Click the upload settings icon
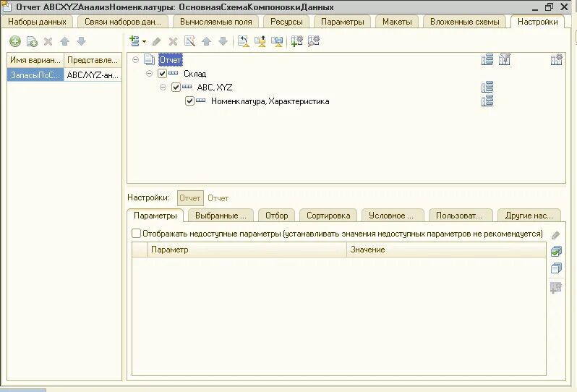Viewport: 577px width, 392px height. point(260,41)
